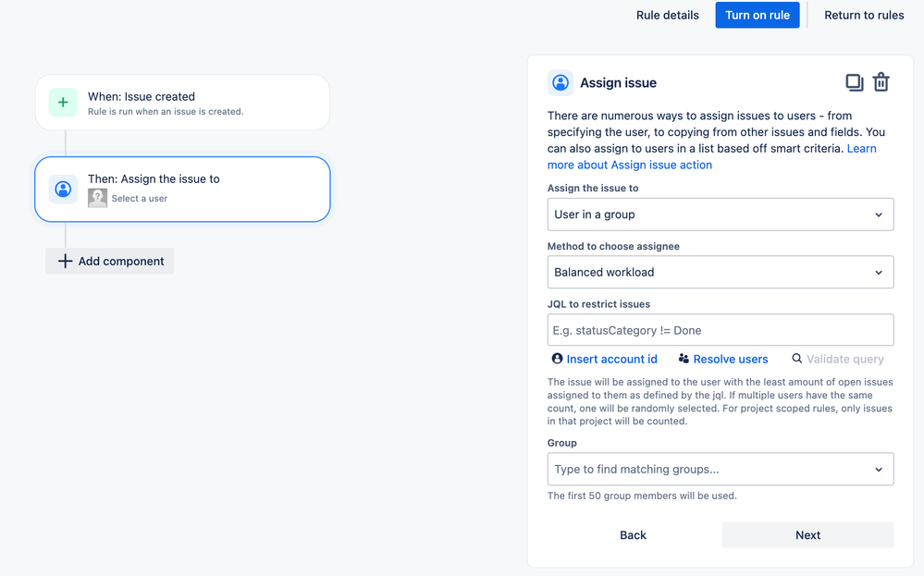Click the assign user icon in Then step
Screen dimensions: 924x576
63,189
